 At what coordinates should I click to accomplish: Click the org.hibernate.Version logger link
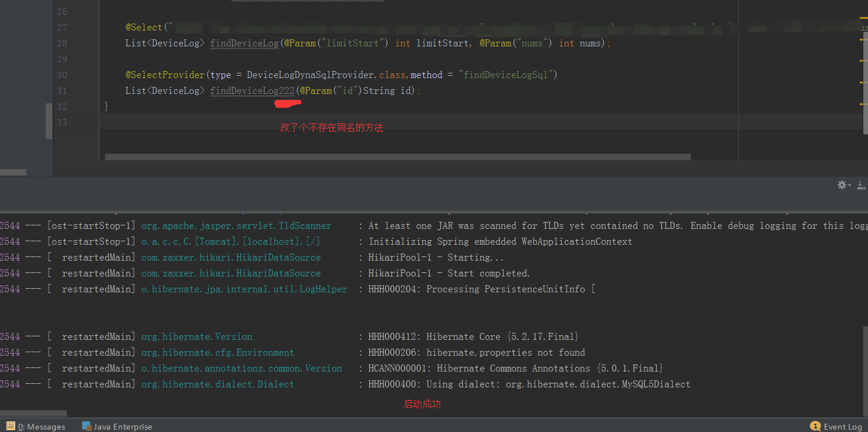pos(197,336)
